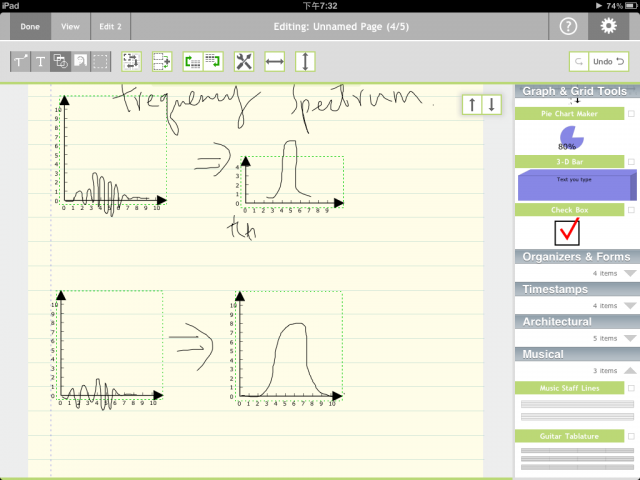Screen dimensions: 640x480
Task: Click the vertical double-arrow icon
Action: click(x=305, y=62)
